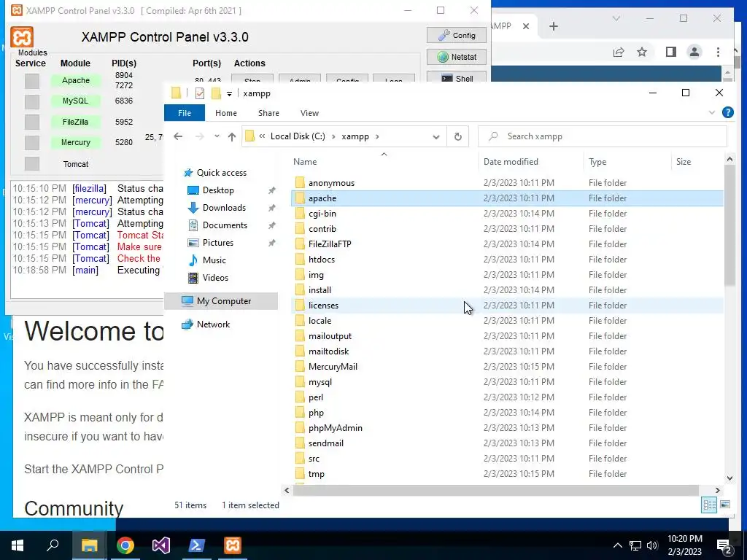747x560 pixels.
Task: Refresh the xampp folder view
Action: (x=458, y=136)
